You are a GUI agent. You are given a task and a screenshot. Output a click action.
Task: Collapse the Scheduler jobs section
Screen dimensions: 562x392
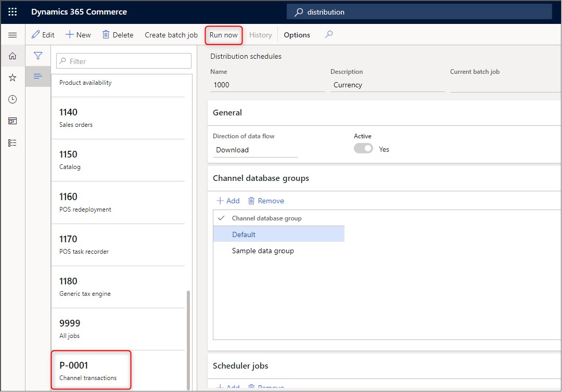tap(384, 366)
